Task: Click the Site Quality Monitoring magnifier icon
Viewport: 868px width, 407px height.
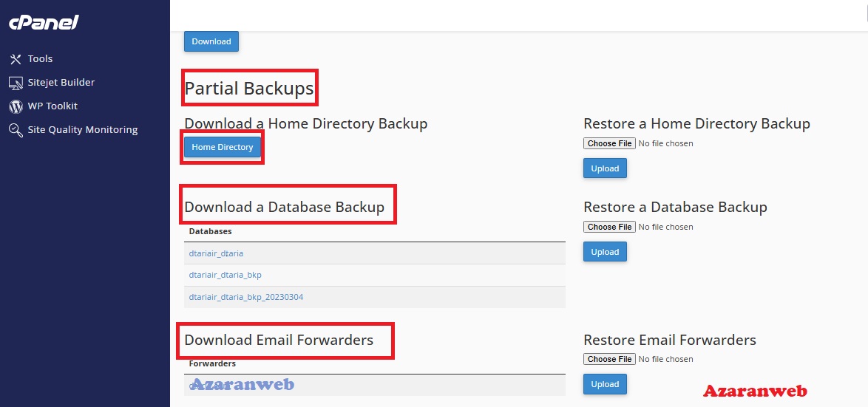Action: [16, 130]
